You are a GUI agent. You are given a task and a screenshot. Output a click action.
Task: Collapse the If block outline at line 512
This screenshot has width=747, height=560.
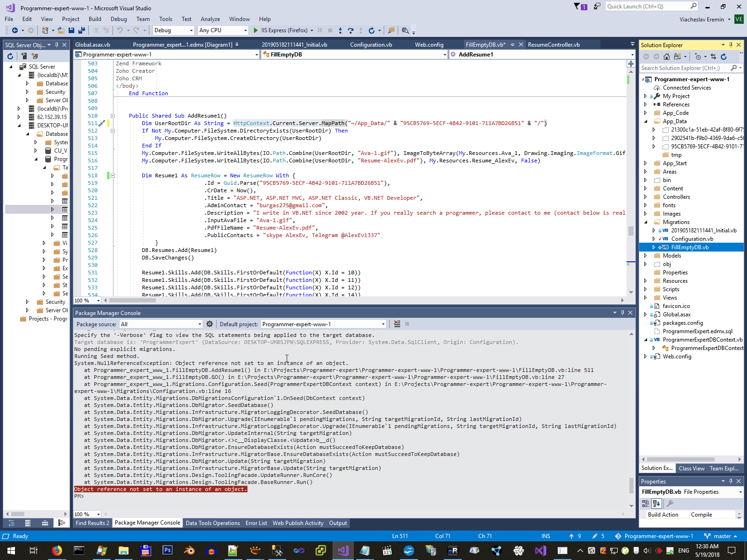113,131
